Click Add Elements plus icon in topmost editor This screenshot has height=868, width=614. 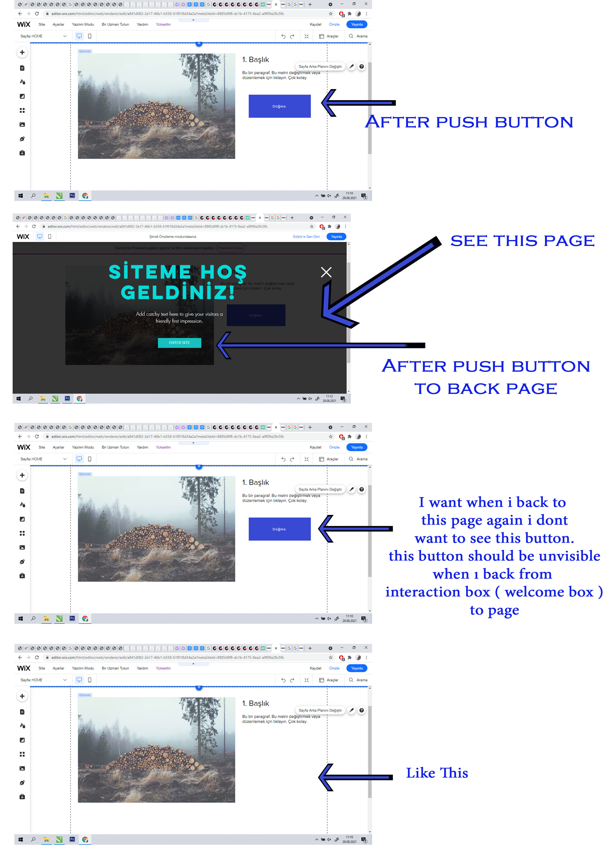[x=22, y=52]
